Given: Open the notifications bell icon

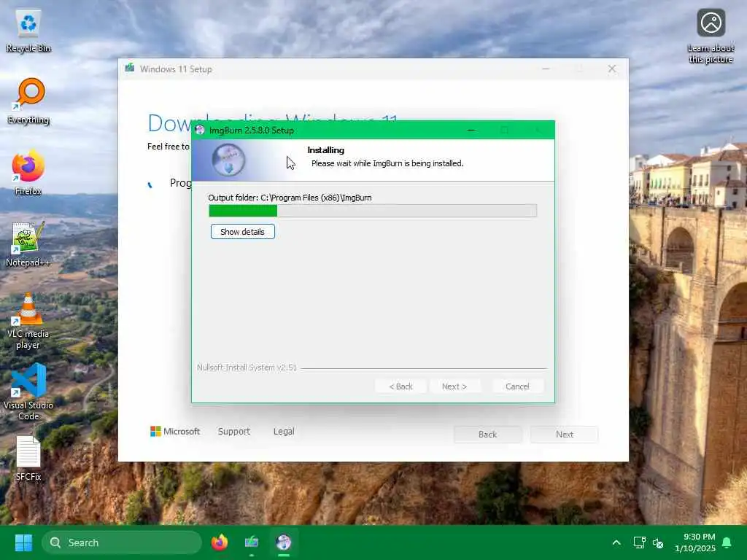Looking at the screenshot, I should pyautogui.click(x=727, y=542).
